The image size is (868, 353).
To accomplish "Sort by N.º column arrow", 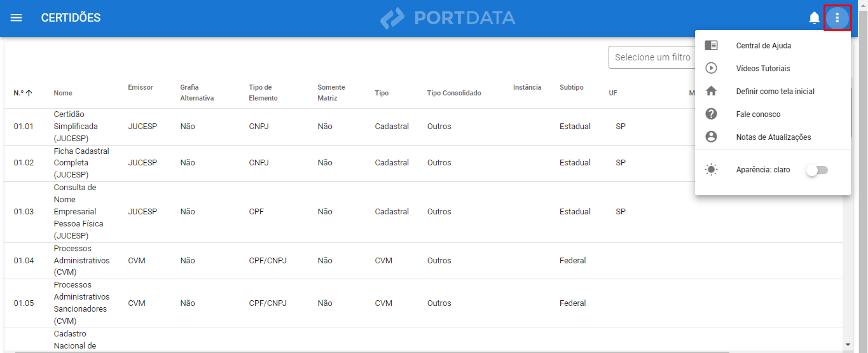I will (x=29, y=93).
